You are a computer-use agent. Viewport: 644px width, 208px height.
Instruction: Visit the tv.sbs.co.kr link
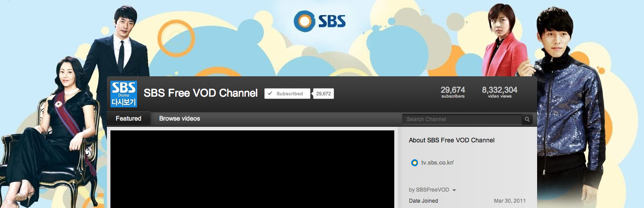(x=437, y=163)
